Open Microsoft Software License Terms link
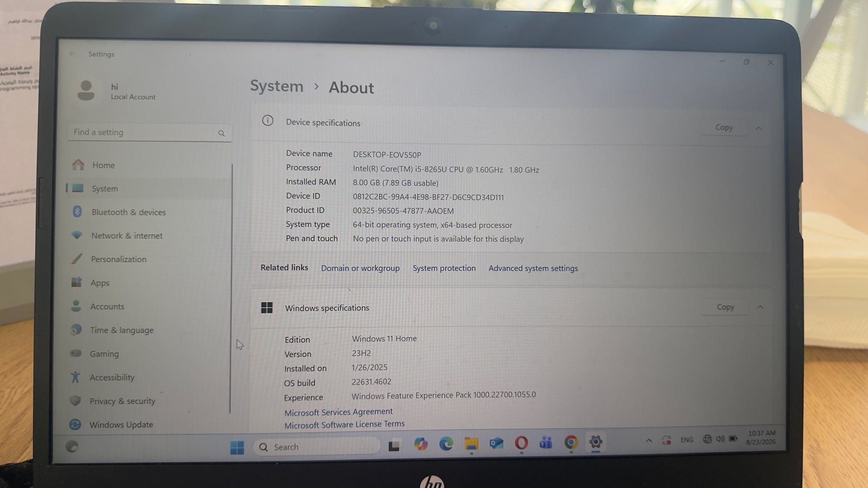Screen dimensions: 868x488 (344, 424)
